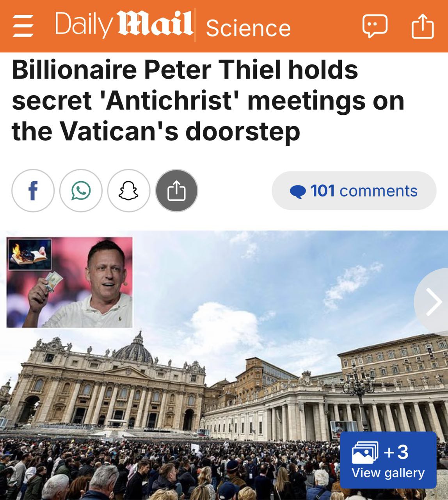The image size is (448, 500).
Task: Share the article via WhatsApp
Action: pyautogui.click(x=81, y=191)
